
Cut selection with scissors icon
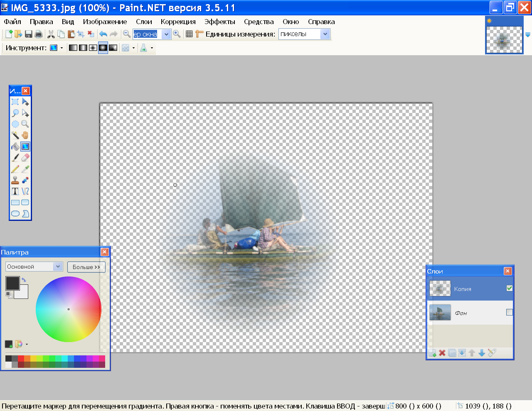click(x=51, y=34)
